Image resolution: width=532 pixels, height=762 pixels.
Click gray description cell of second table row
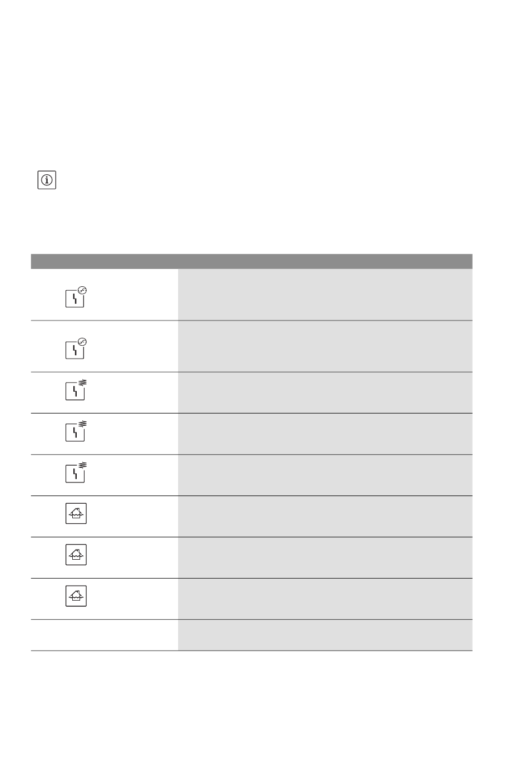(x=325, y=346)
